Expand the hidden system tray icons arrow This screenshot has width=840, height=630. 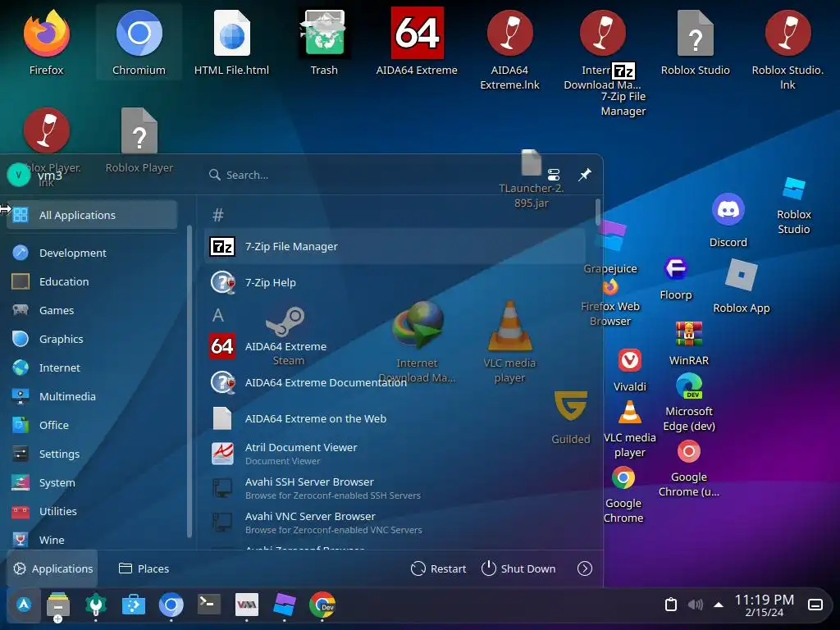(719, 605)
